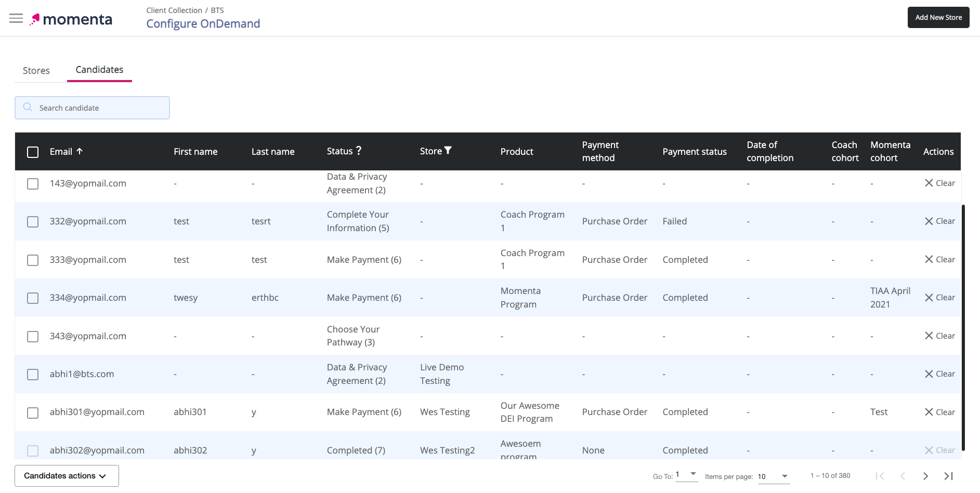
Task: Open the Go To page dropdown
Action: [x=686, y=475]
